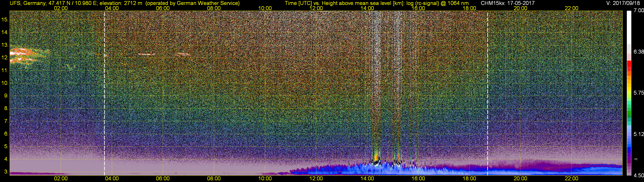The height and width of the screenshot is (182, 644).
Task: Click the 20:00 label on bottom time axis
Action: coord(521,179)
